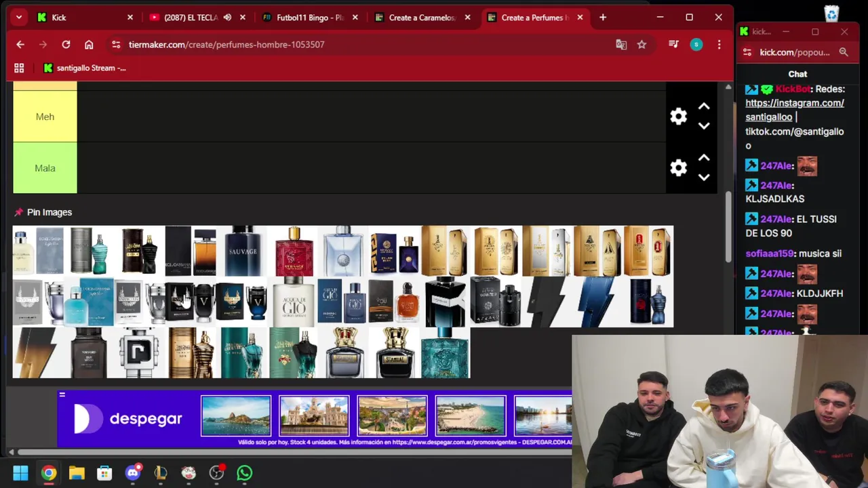Open Discord from the taskbar

click(133, 473)
